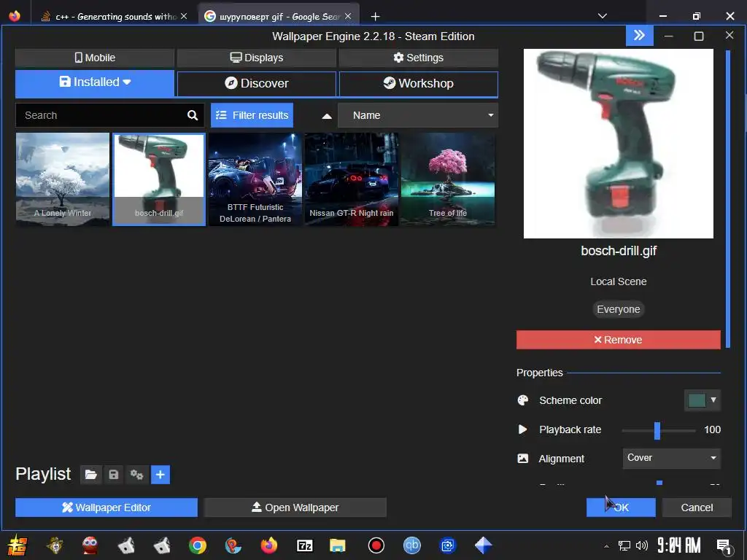The height and width of the screenshot is (560, 747).
Task: Remove the bosch-drill.gif wallpaper
Action: click(x=619, y=340)
